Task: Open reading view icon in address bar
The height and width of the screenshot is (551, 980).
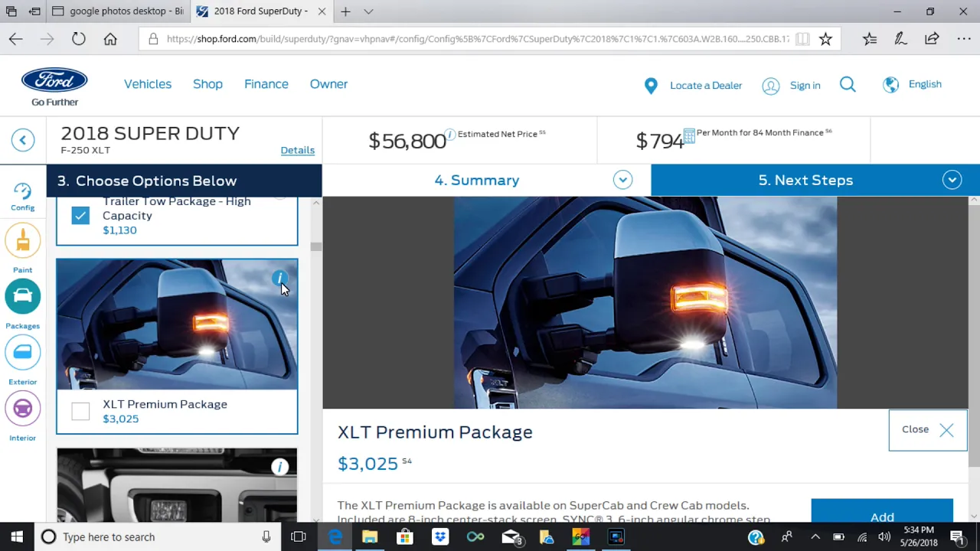Action: click(802, 39)
